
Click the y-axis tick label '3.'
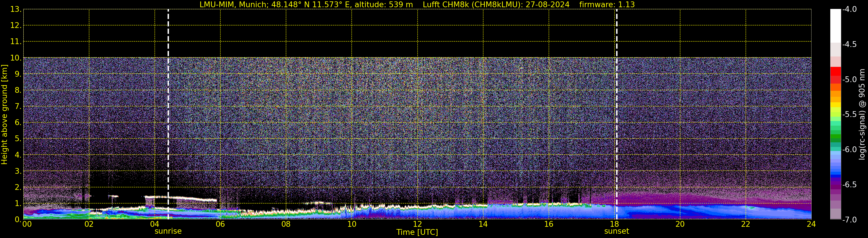click(18, 171)
